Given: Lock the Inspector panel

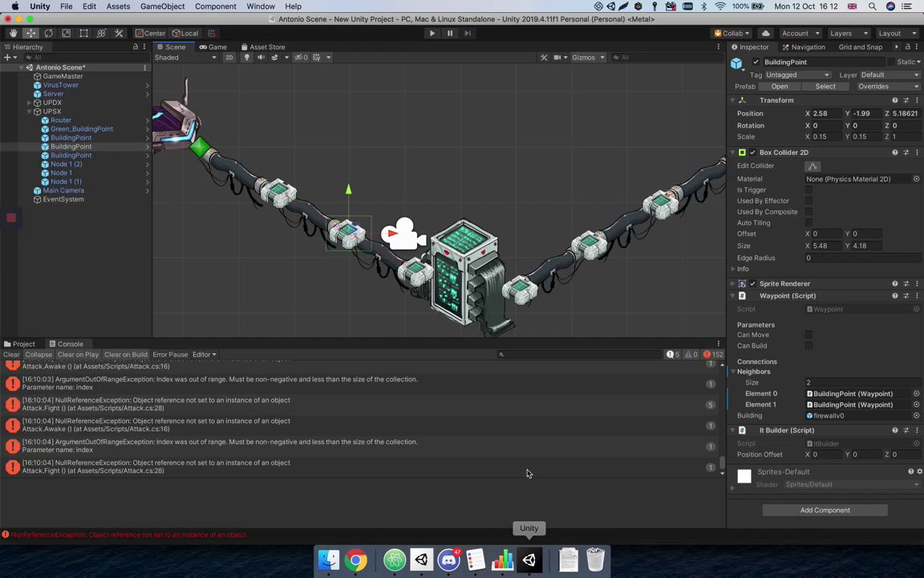Looking at the screenshot, I should [x=907, y=47].
